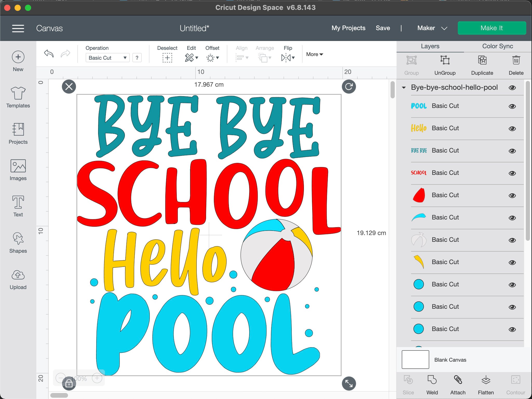Click the Undo arrow
The width and height of the screenshot is (532, 399).
click(x=49, y=54)
